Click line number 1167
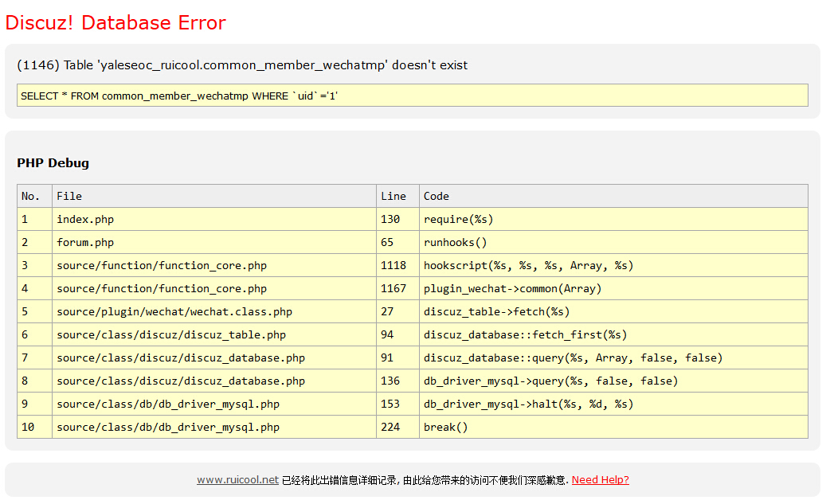 point(397,288)
